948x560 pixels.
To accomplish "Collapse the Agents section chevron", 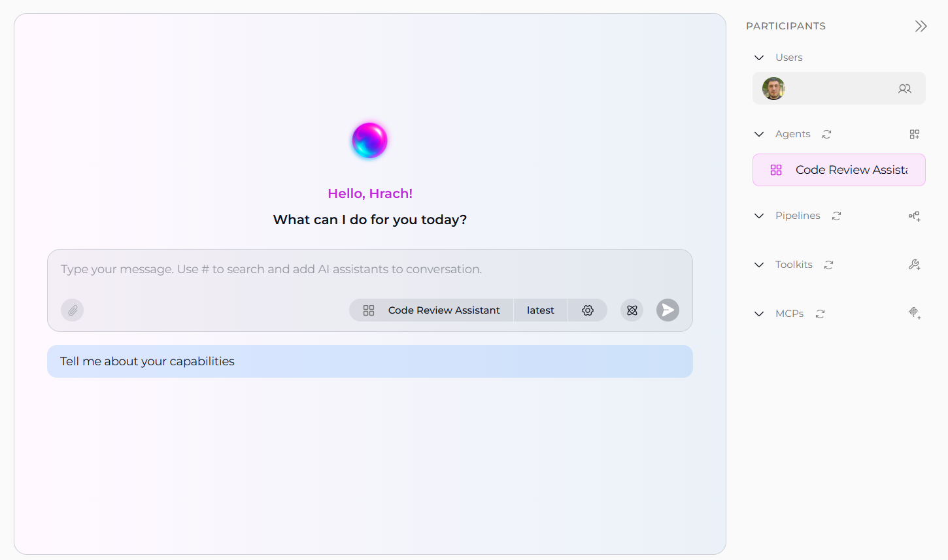I will 759,135.
